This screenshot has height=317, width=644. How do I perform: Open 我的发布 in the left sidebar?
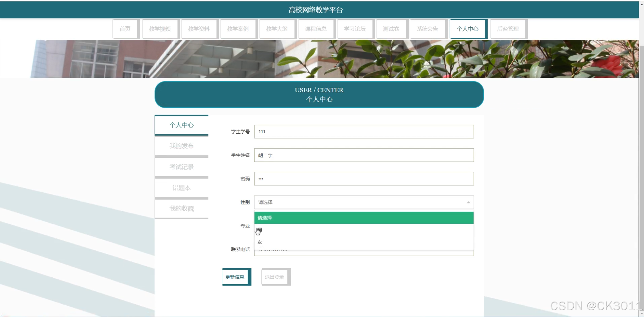(x=181, y=146)
